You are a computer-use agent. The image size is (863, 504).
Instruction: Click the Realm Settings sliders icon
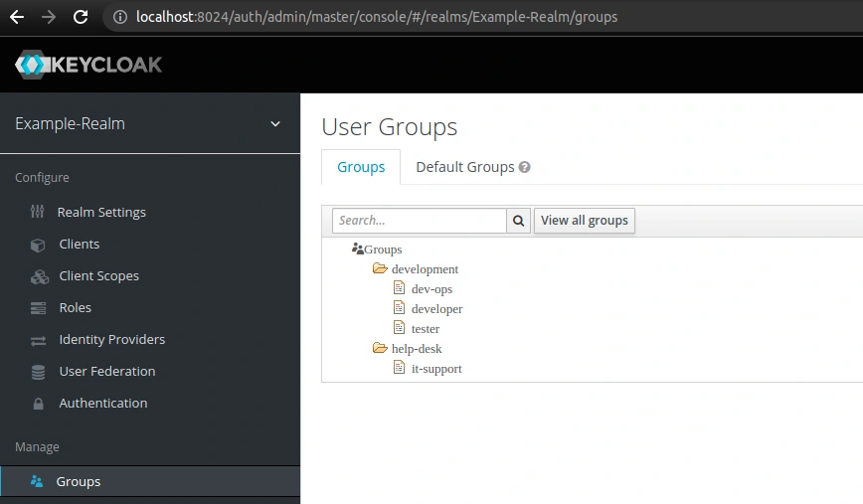[x=38, y=212]
